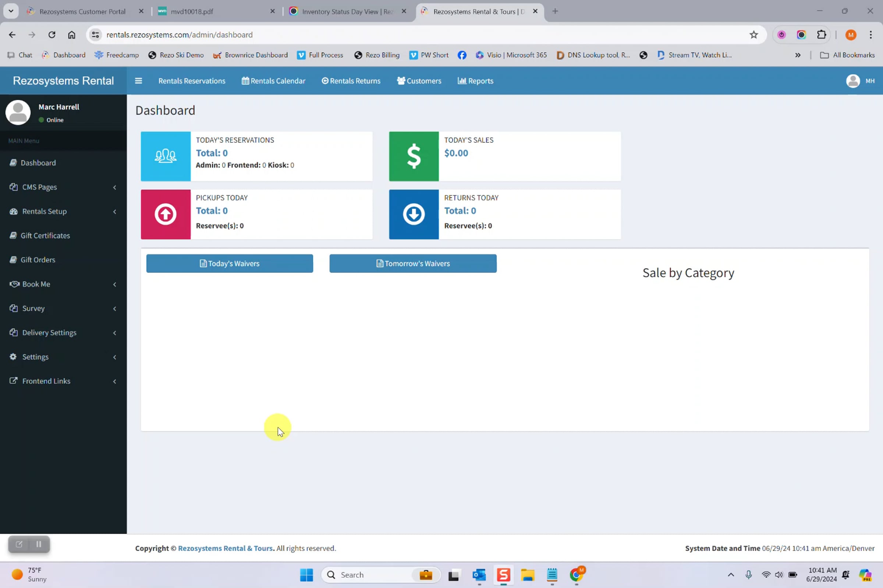Click the recorder annotate pencil icon
Image resolution: width=883 pixels, height=588 pixels.
click(x=19, y=544)
